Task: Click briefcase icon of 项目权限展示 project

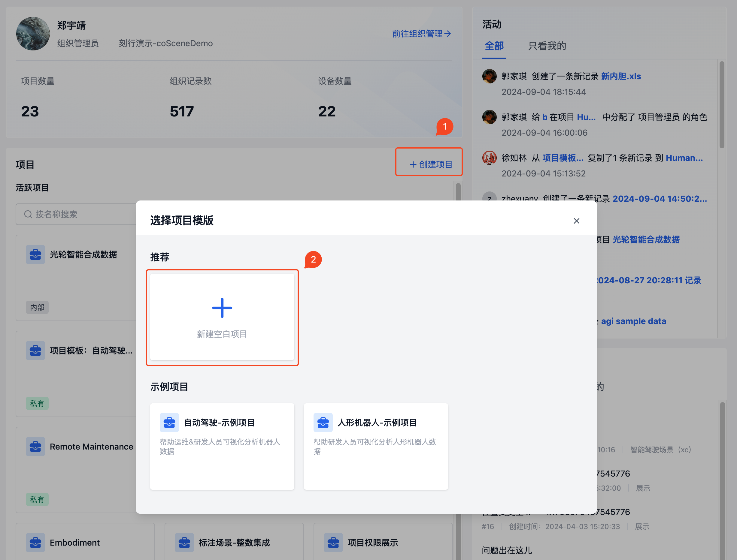Action: tap(333, 543)
